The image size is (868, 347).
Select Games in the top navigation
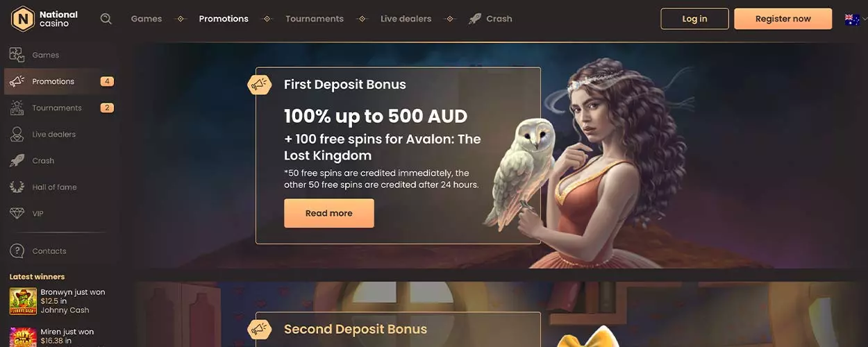[147, 19]
